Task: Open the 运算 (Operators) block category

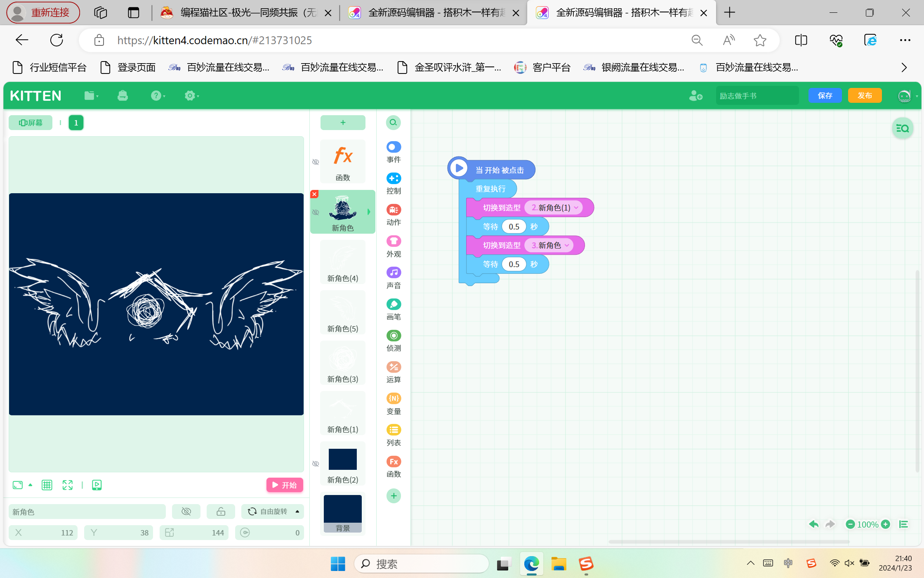Action: pyautogui.click(x=394, y=372)
